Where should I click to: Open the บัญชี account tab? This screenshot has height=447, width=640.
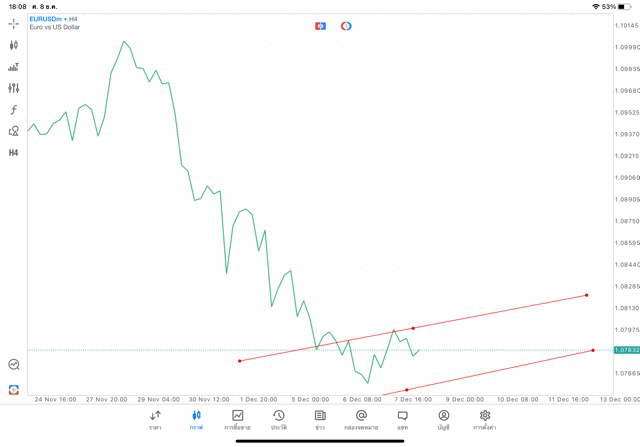tap(443, 419)
